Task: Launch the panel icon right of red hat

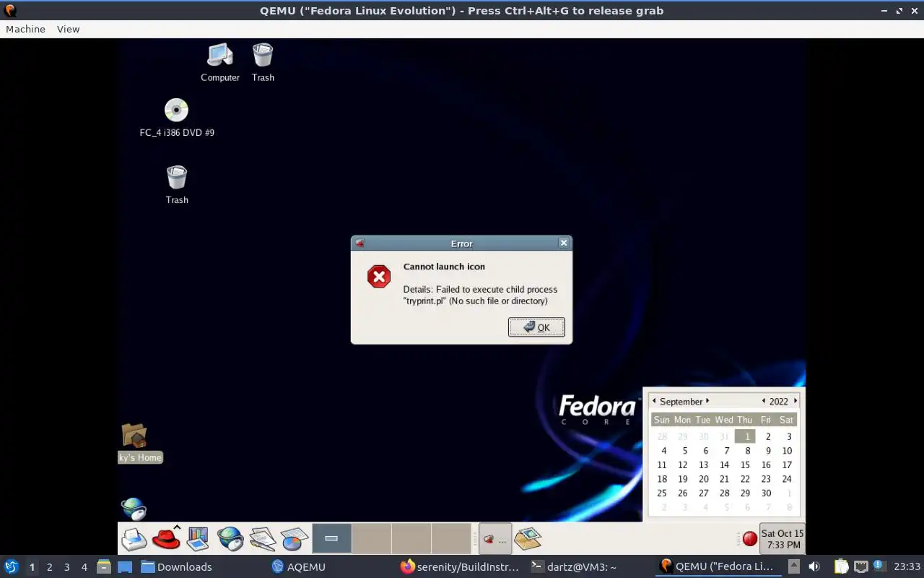Action: (198, 539)
